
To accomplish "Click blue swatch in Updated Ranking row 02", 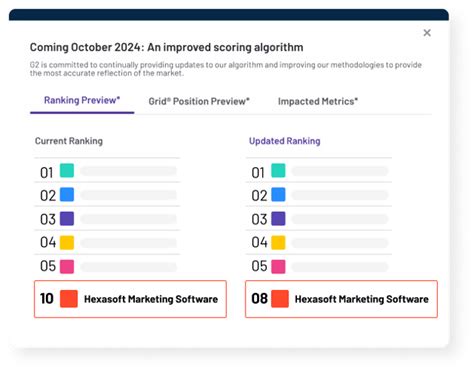I will coord(278,194).
